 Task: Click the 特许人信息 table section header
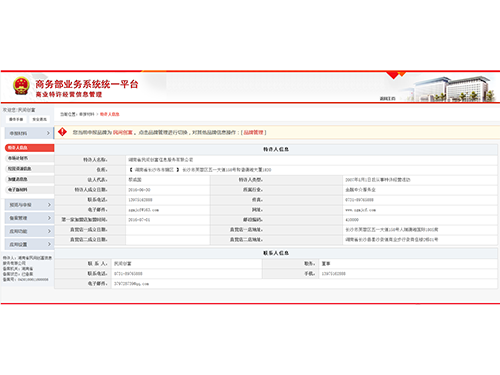point(276,149)
